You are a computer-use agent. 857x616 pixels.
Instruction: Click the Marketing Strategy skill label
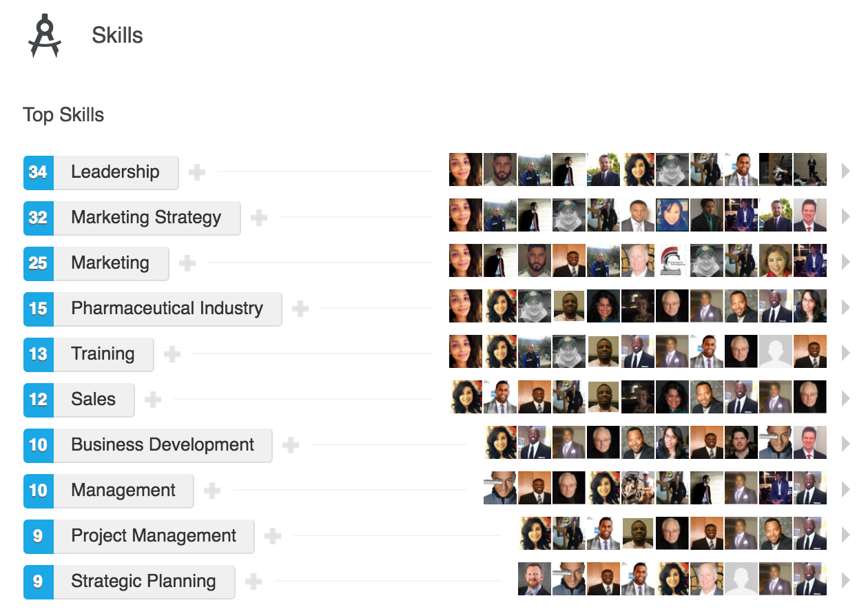146,218
